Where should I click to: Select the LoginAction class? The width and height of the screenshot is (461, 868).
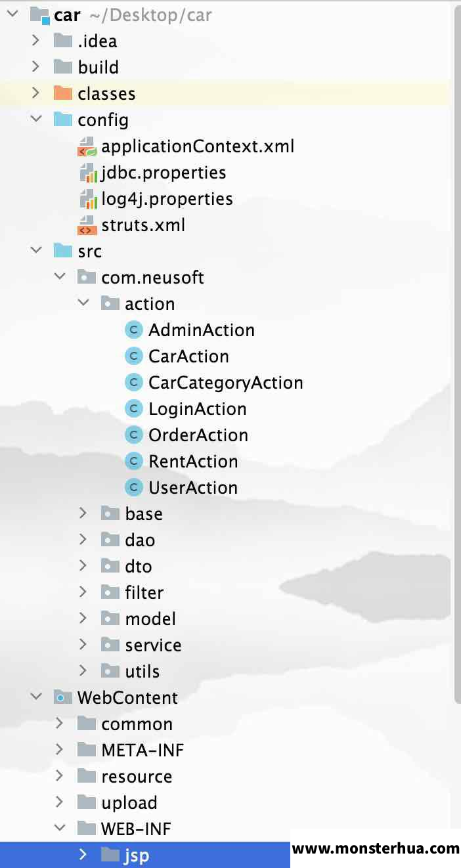[x=198, y=409]
